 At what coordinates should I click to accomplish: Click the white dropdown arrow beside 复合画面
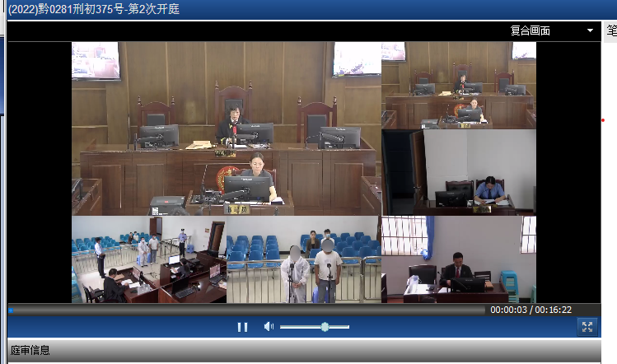[590, 31]
